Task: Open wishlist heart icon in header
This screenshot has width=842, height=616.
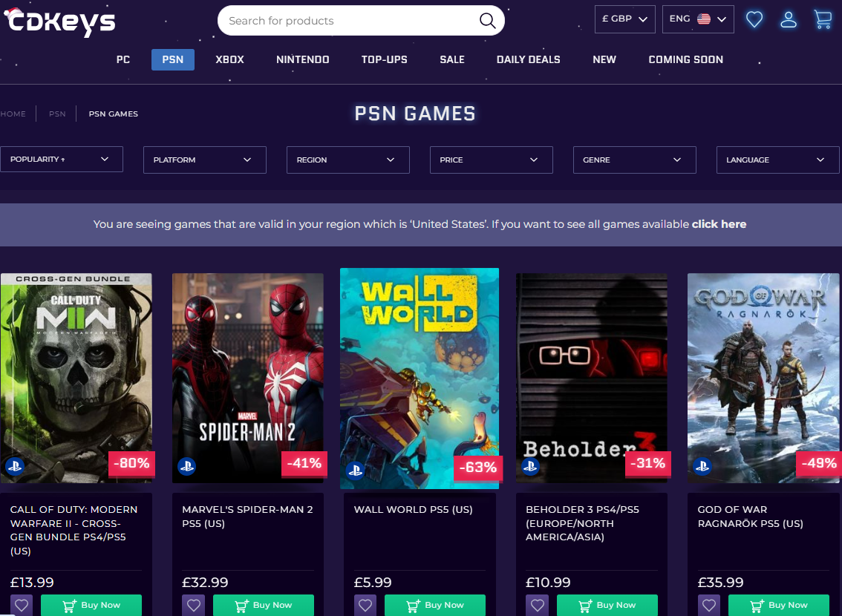Action: [x=754, y=20]
